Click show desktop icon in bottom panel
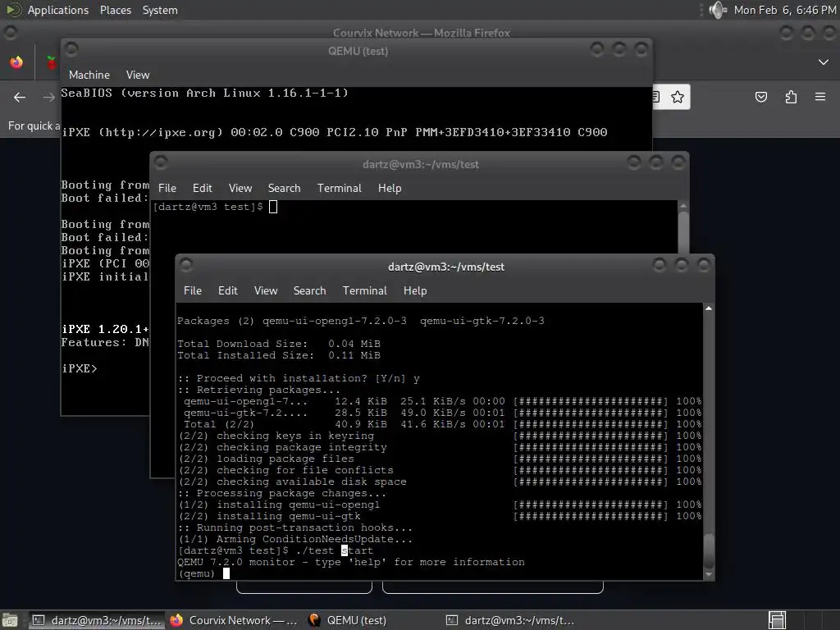 tap(10, 620)
